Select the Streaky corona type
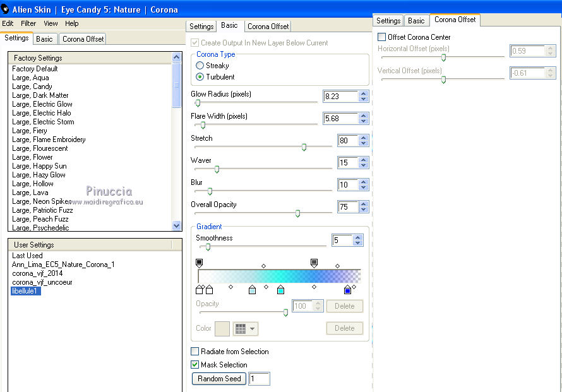 point(200,65)
